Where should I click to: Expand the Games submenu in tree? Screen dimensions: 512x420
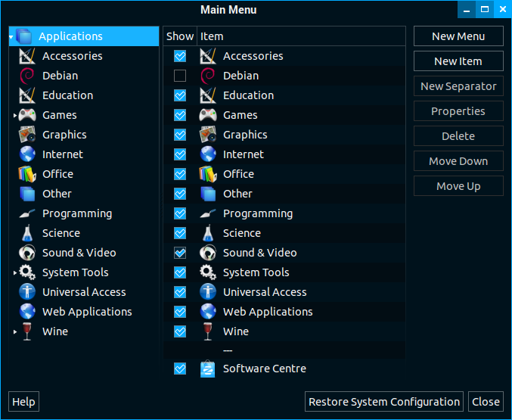(x=14, y=116)
